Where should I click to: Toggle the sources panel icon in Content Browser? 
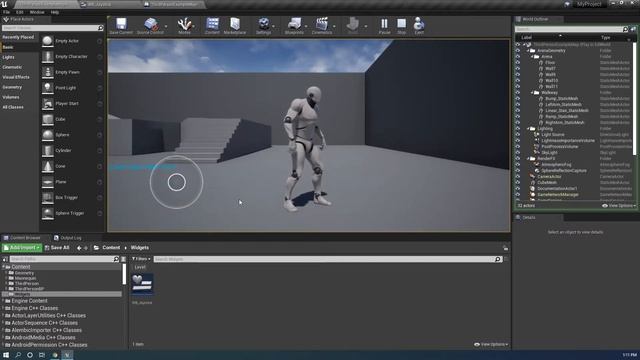pos(5,259)
